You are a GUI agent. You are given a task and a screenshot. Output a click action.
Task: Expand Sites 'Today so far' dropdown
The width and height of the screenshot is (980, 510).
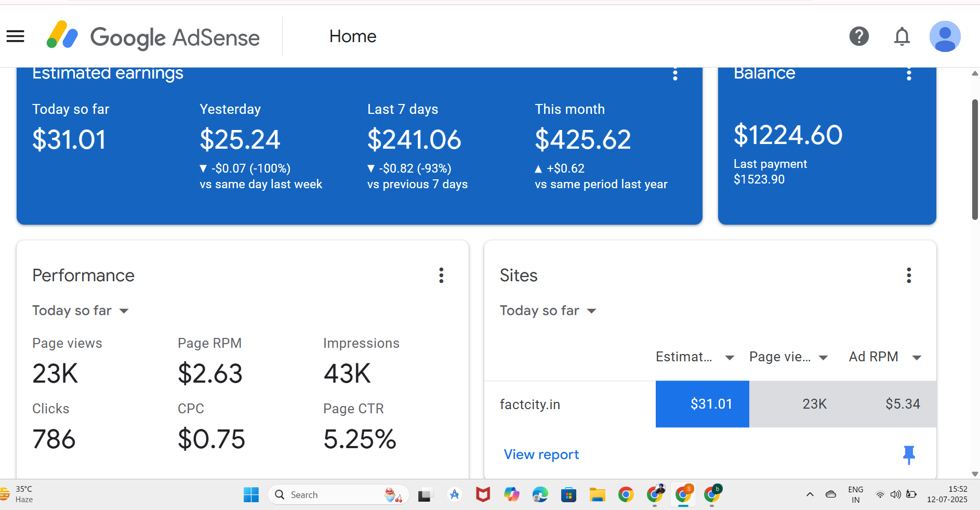coord(548,311)
